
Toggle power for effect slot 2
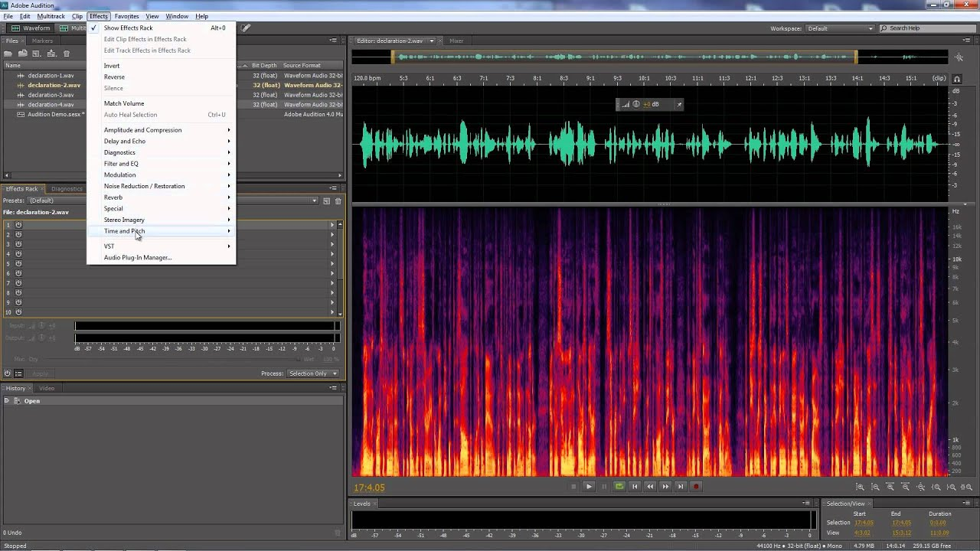coord(18,234)
